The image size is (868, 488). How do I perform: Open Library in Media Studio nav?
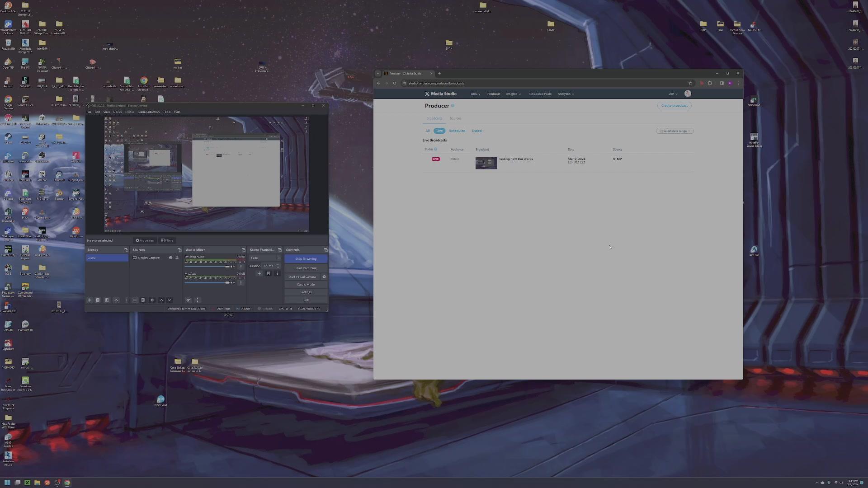(476, 94)
